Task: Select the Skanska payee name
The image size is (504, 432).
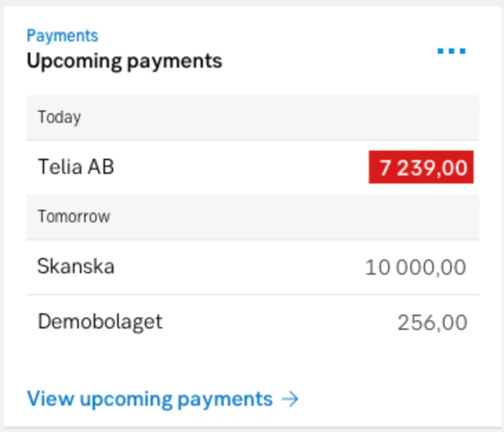Action: (x=76, y=266)
